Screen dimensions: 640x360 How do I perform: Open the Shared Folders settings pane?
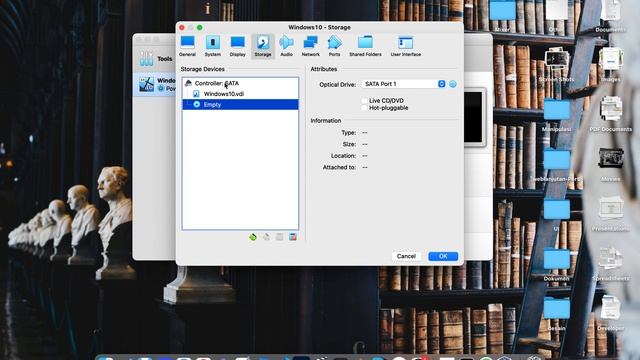[x=365, y=46]
